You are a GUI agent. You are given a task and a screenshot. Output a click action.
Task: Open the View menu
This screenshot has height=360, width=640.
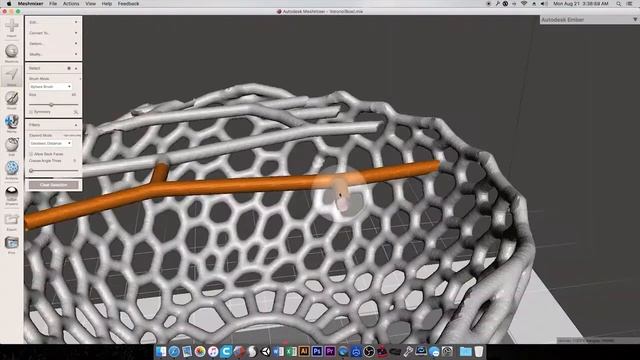91,4
